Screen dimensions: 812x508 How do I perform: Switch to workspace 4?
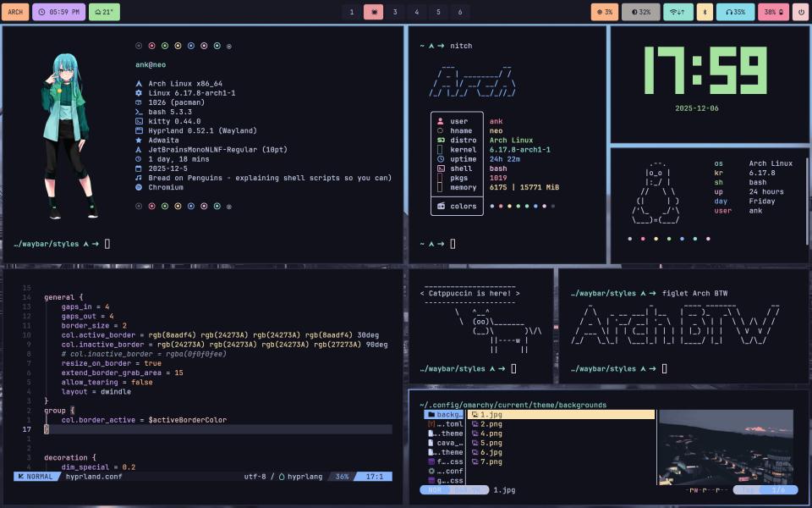coord(416,12)
